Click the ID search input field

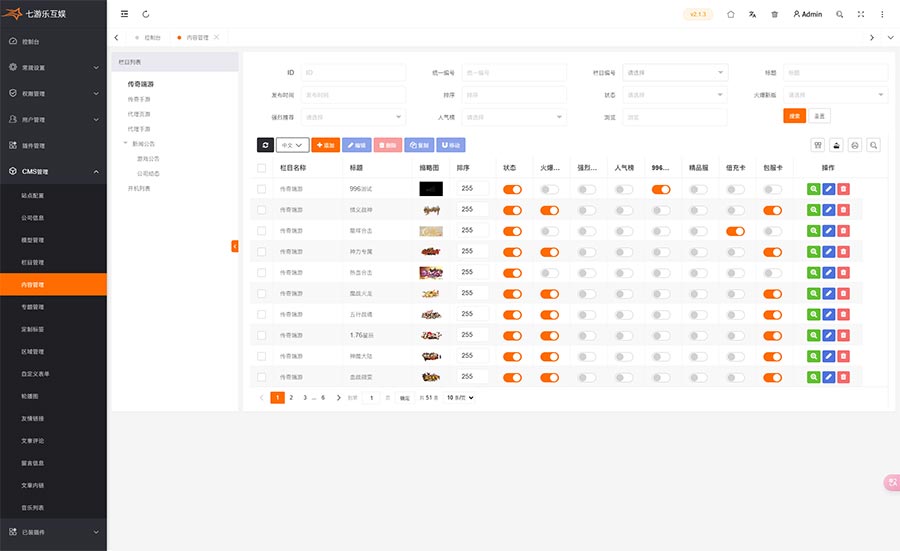pyautogui.click(x=353, y=73)
